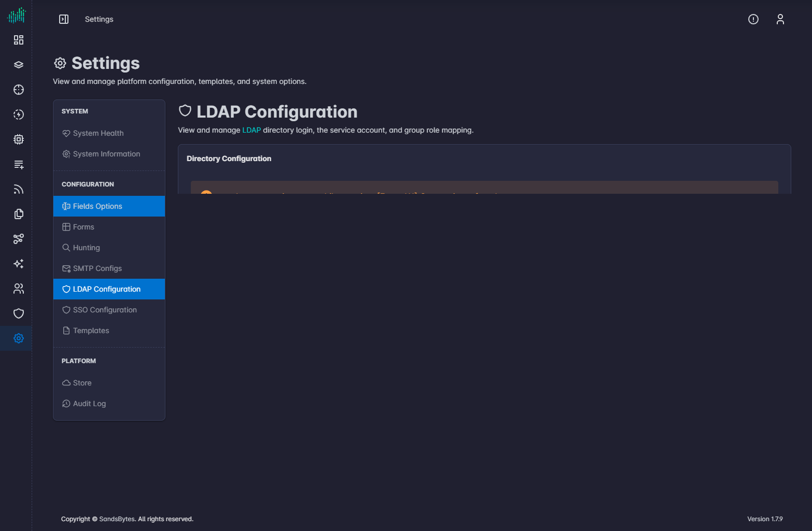Select LDAP Configuration menu item
This screenshot has width=812, height=531.
(x=109, y=289)
